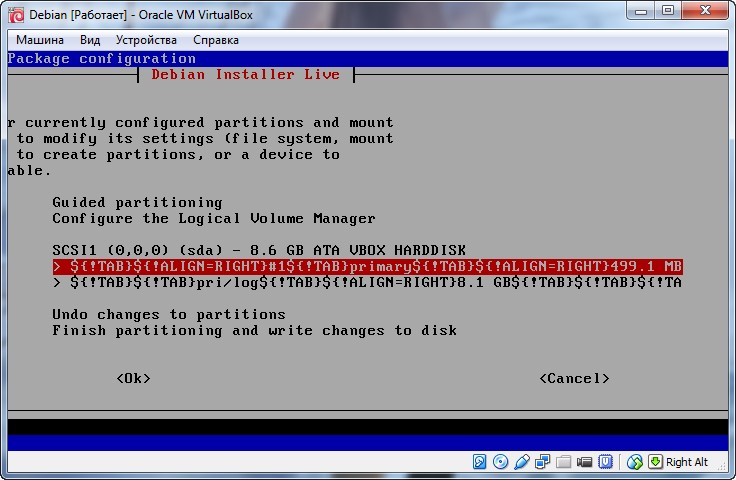Click the mouse integration icon
736x480 pixels.
point(634,462)
